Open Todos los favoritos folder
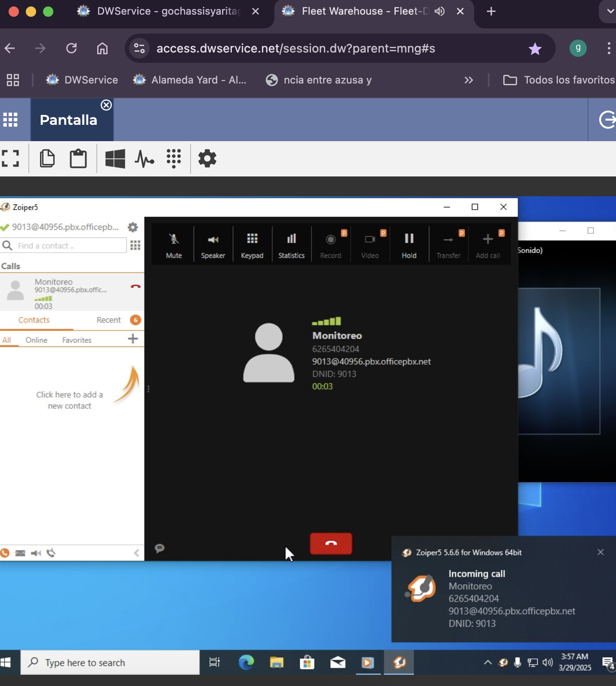Screen dimensions: 616x686 click(x=559, y=80)
